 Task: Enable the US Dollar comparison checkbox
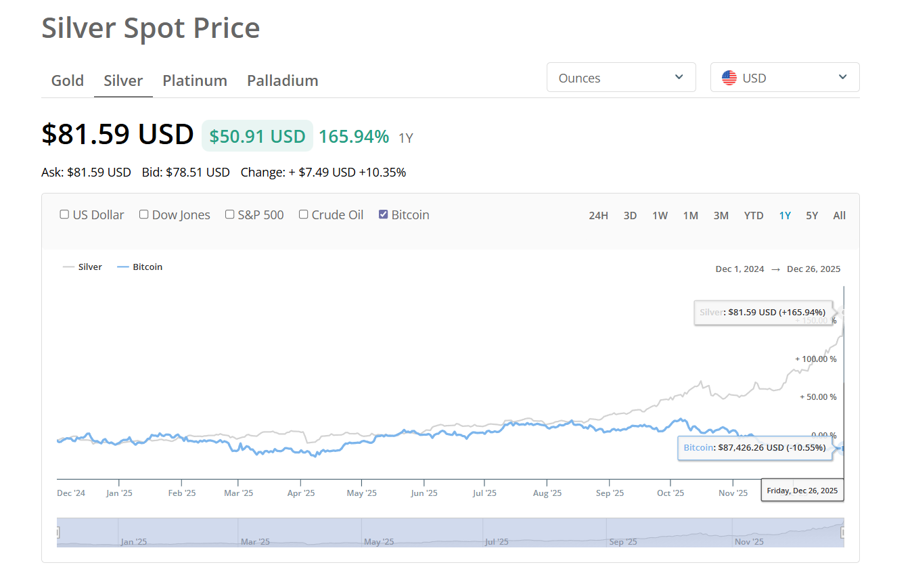tap(64, 214)
